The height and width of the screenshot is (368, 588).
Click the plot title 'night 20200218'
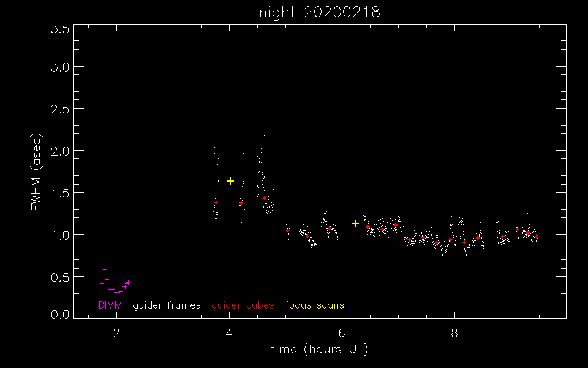pyautogui.click(x=320, y=12)
